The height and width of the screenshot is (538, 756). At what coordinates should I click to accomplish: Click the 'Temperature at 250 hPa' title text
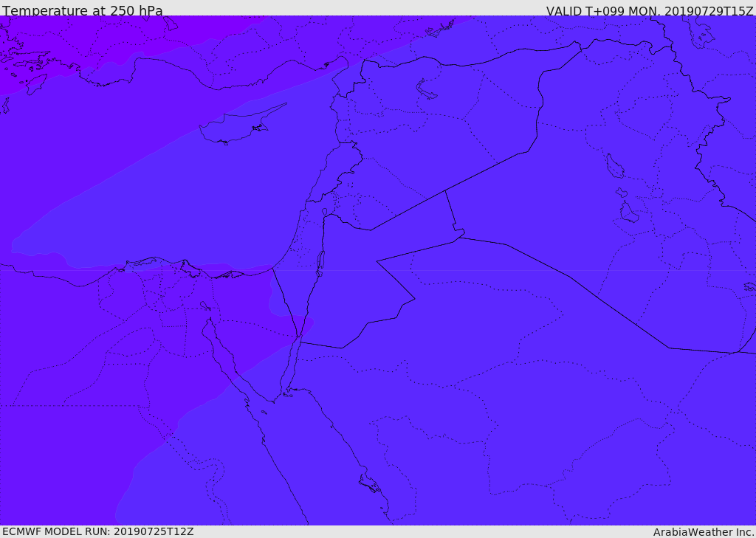tap(83, 10)
